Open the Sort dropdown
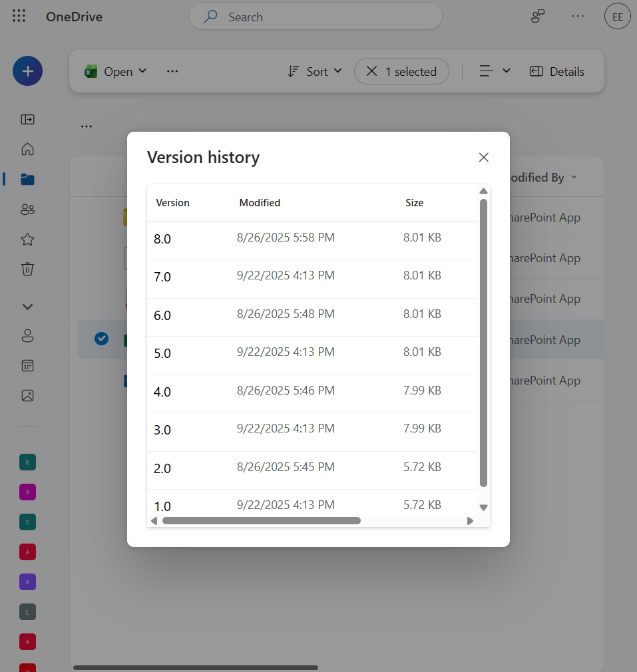 [314, 71]
